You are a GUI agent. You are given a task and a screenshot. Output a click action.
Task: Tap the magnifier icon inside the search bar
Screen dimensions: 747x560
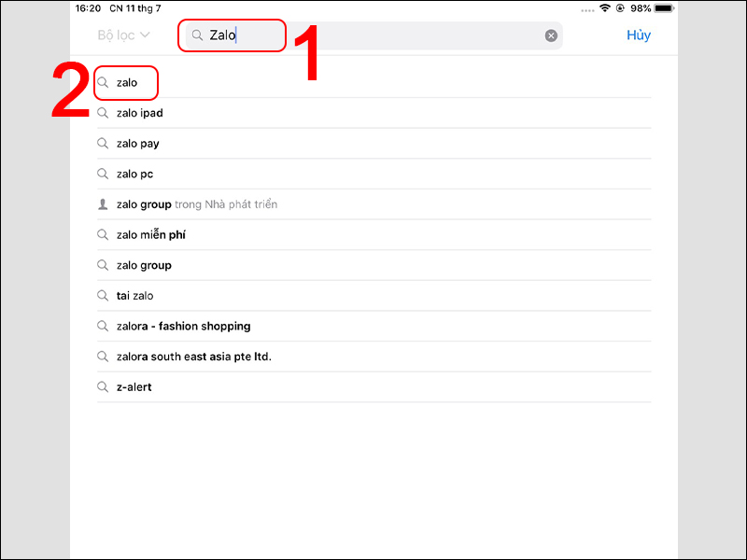click(197, 35)
